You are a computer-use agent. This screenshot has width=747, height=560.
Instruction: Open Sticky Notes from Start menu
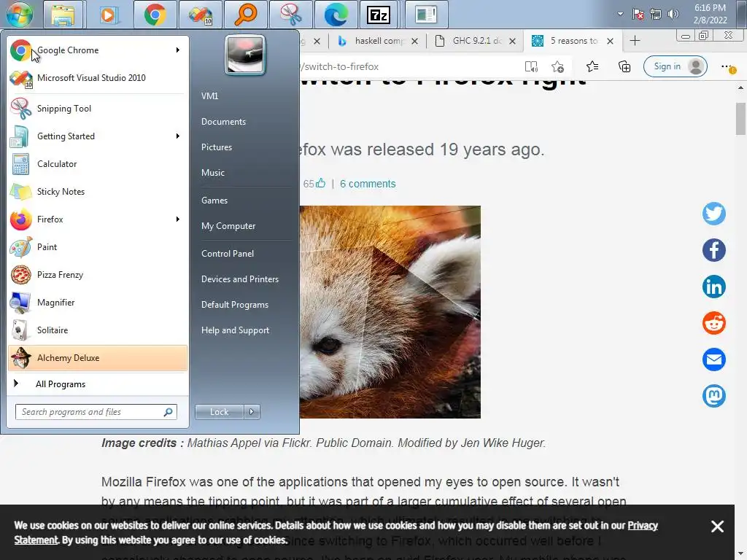point(98,192)
